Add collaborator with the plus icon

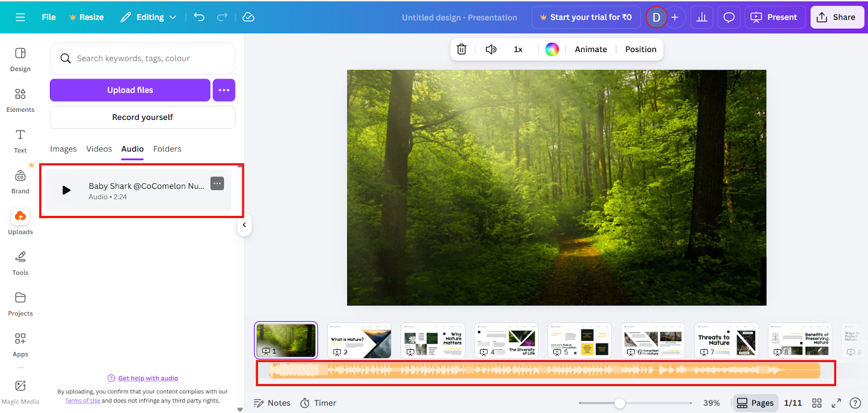[x=675, y=17]
